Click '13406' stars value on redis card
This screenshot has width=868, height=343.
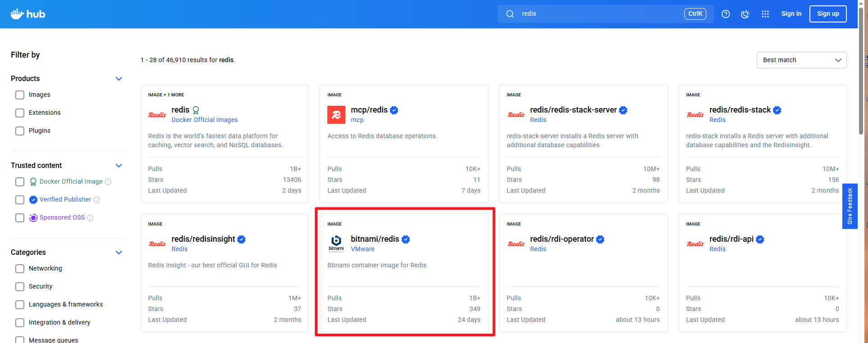tap(292, 180)
